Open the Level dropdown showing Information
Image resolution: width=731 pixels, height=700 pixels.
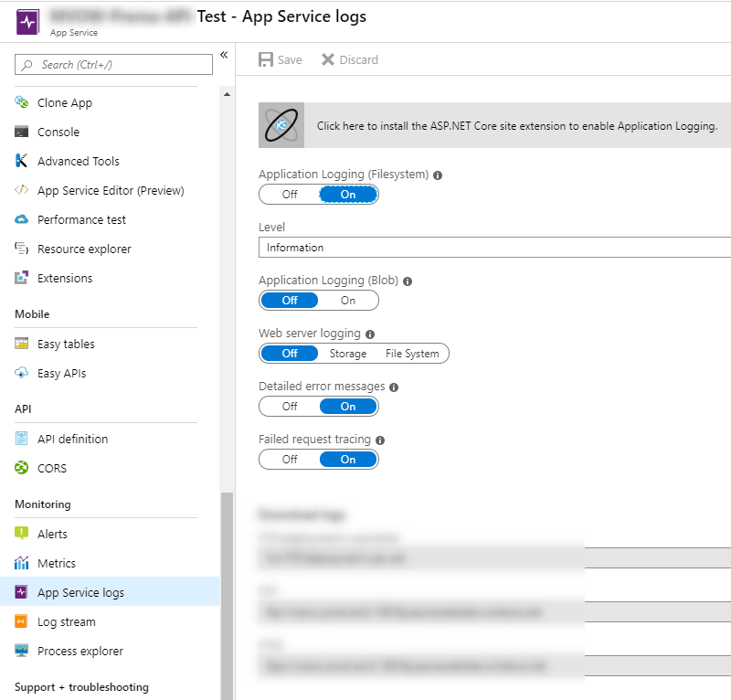494,247
